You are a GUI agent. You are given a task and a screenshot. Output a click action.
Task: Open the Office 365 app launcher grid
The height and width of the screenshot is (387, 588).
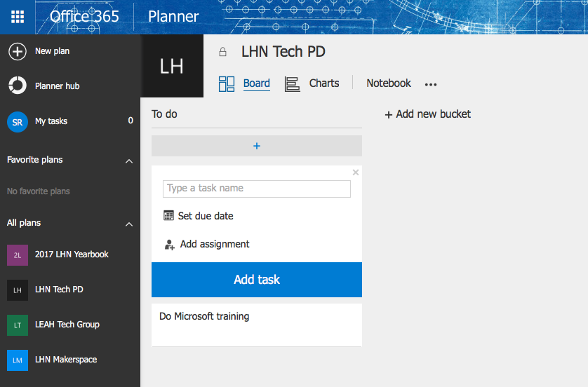pos(18,17)
